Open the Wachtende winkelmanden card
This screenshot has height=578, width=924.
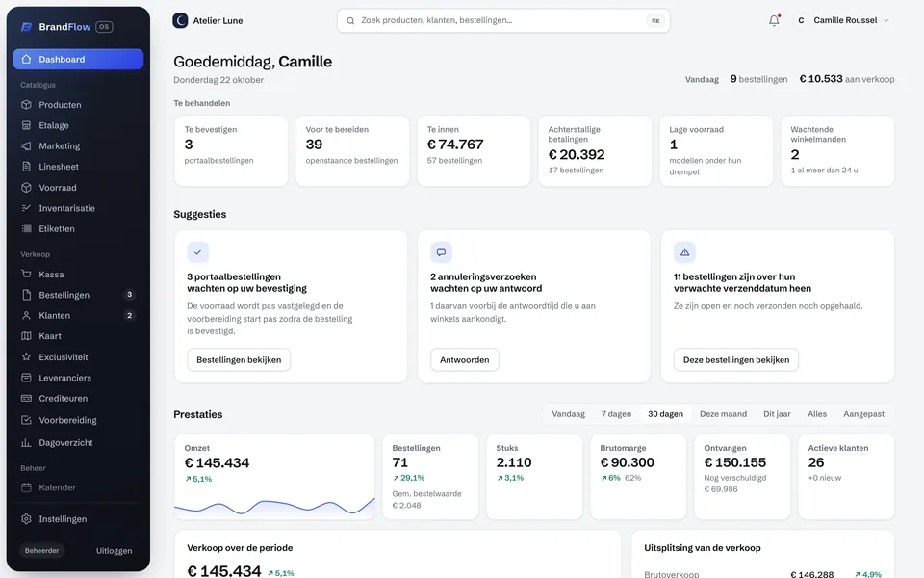pos(837,151)
